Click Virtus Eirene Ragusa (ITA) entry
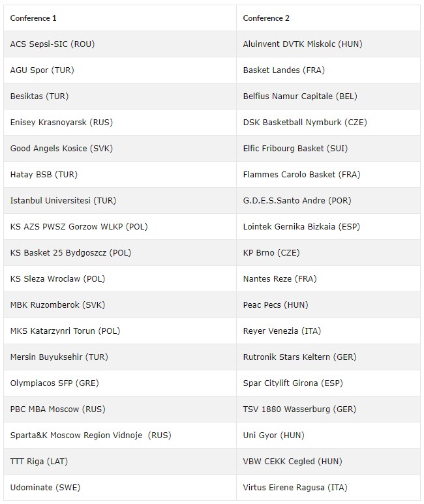Viewport: 424px width, 504px height. [x=295, y=487]
